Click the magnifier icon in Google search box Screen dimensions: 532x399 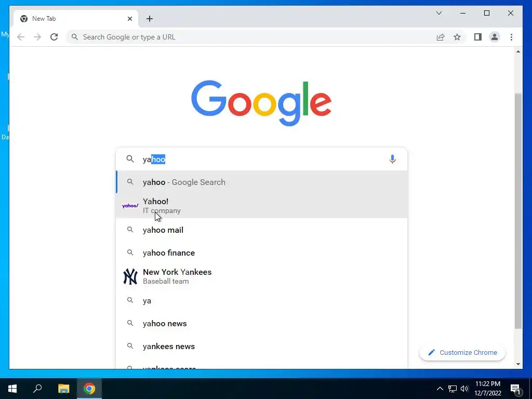(x=130, y=159)
